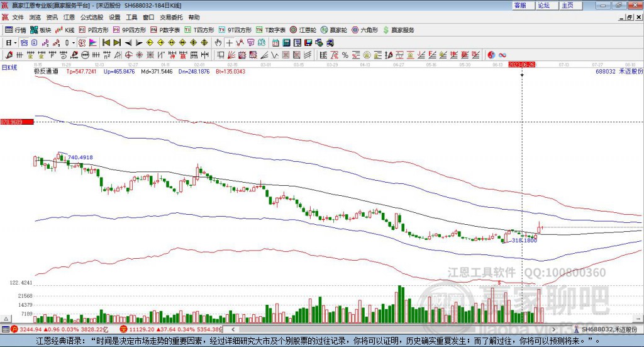644x347 pixels.
Task: Jump to last bar with skip-forward icon
Action: [117, 43]
